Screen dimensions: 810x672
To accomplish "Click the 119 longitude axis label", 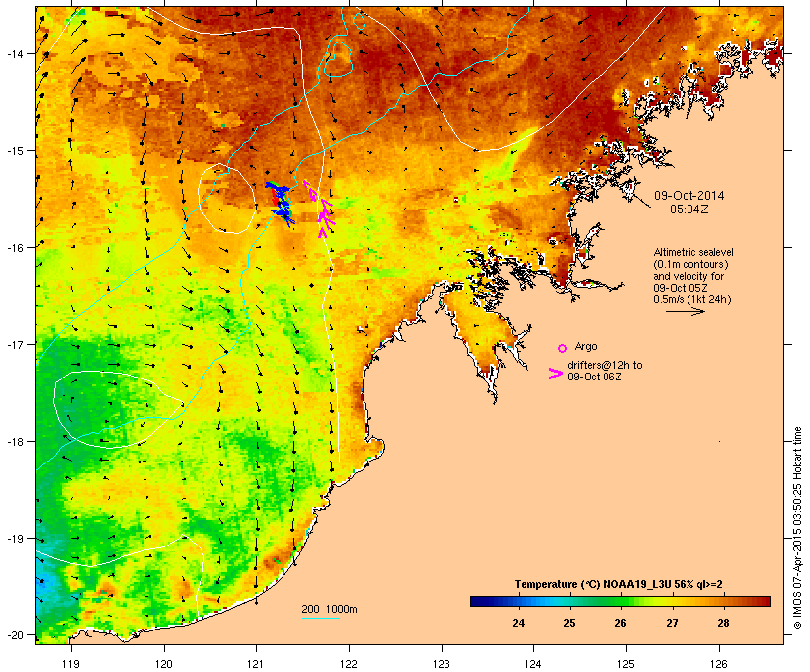I will (x=71, y=664).
